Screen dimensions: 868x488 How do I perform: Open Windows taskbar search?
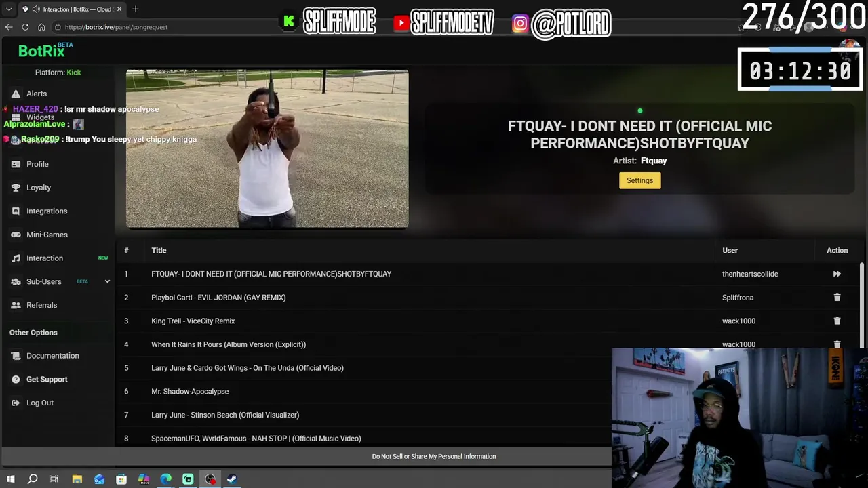point(33,479)
